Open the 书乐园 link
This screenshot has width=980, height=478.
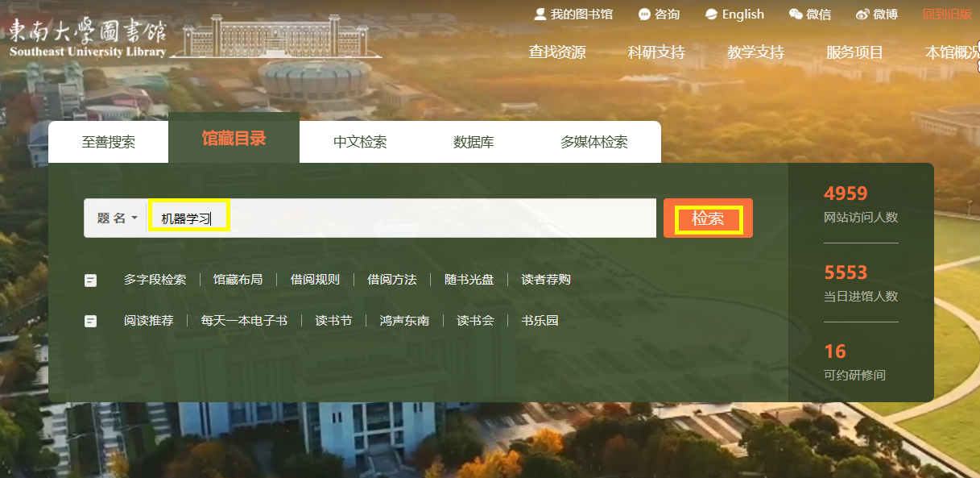click(x=540, y=320)
